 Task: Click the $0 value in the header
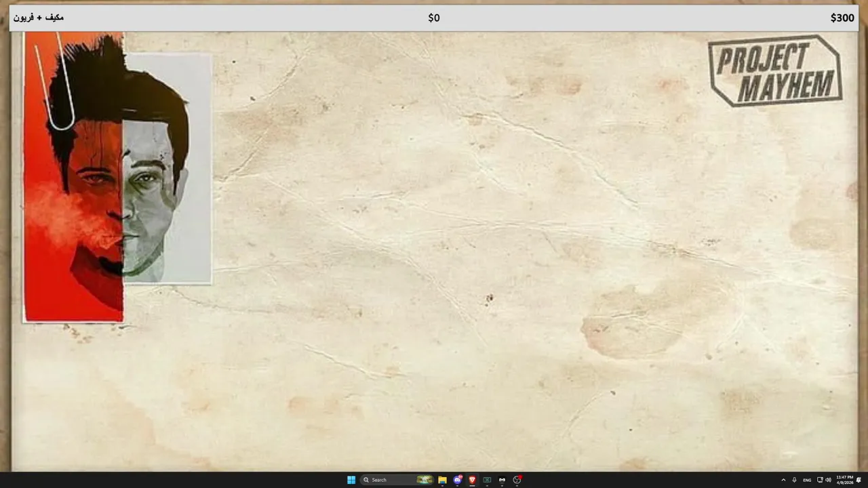click(x=434, y=18)
